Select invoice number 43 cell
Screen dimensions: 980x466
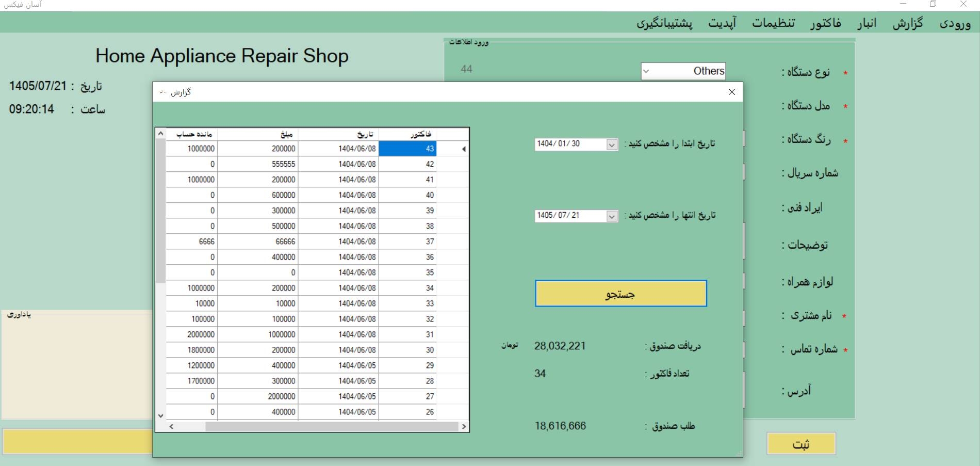pyautogui.click(x=408, y=149)
